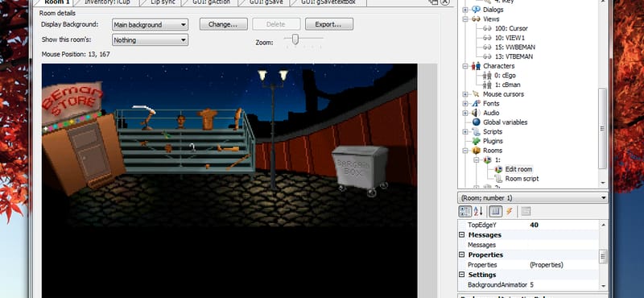Click the Audio speaker icon
The height and width of the screenshot is (298, 644).
click(x=476, y=113)
